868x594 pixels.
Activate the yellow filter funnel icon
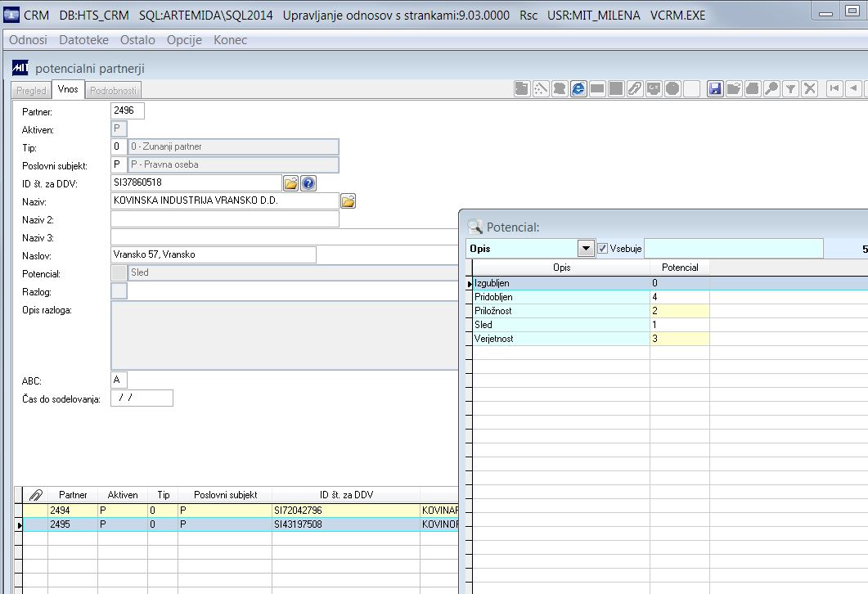pyautogui.click(x=791, y=89)
